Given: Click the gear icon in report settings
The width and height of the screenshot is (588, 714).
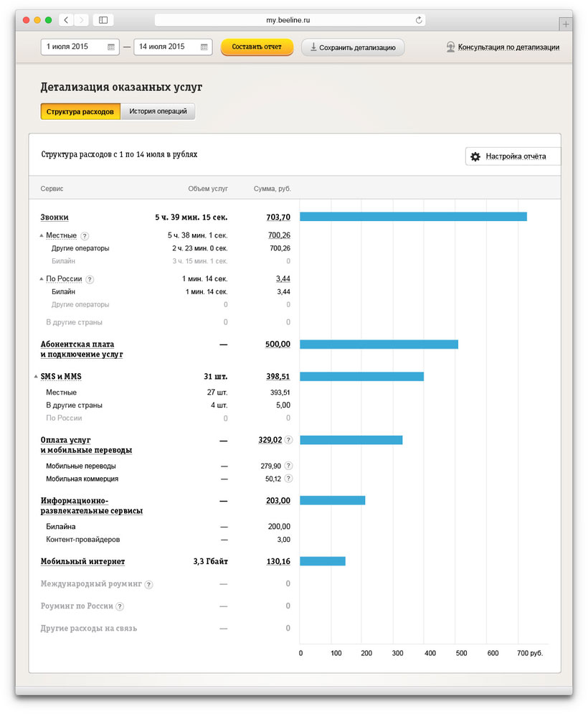Looking at the screenshot, I should 475,156.
